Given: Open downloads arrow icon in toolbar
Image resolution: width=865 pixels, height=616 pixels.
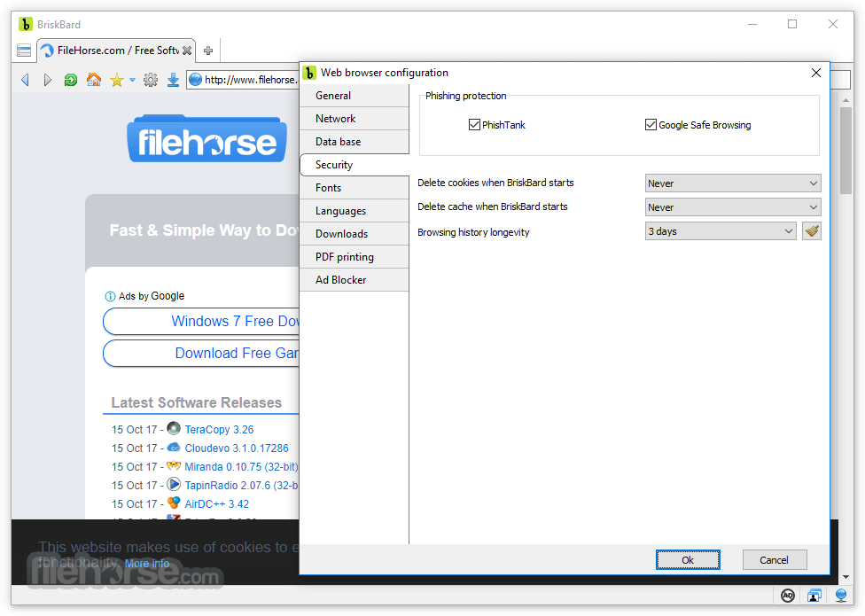Looking at the screenshot, I should (x=173, y=81).
